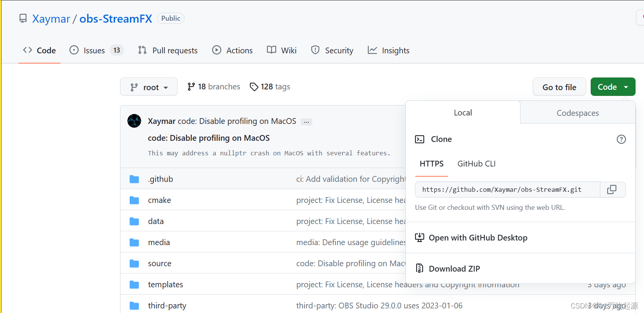The image size is (644, 313).
Task: Switch to the Codespaces tab
Action: (x=578, y=113)
